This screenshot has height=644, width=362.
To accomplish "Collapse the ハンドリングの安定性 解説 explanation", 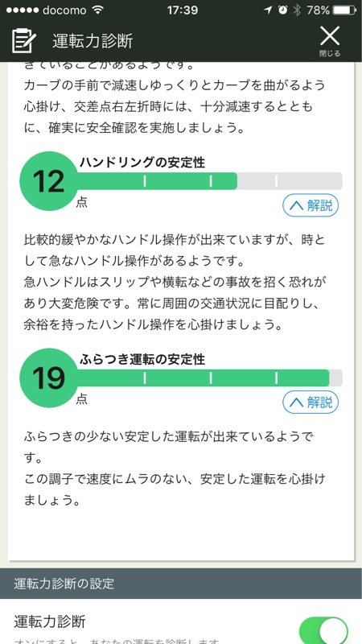I will pos(311,205).
